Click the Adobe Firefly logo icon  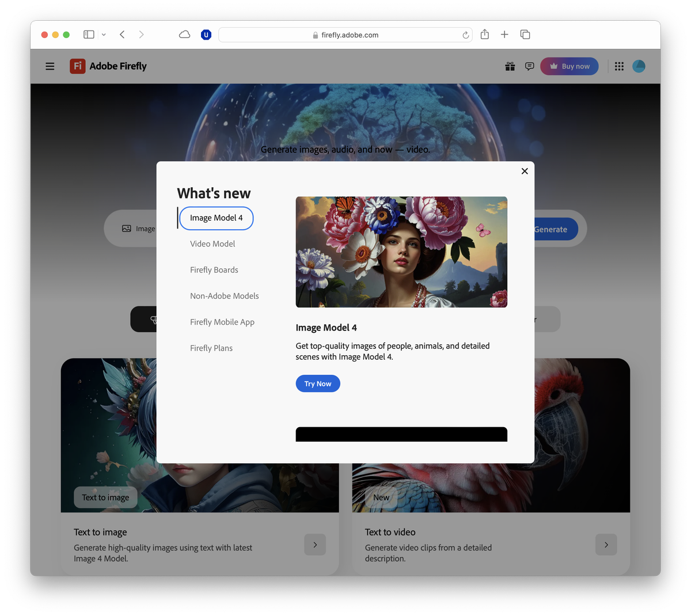(x=78, y=66)
